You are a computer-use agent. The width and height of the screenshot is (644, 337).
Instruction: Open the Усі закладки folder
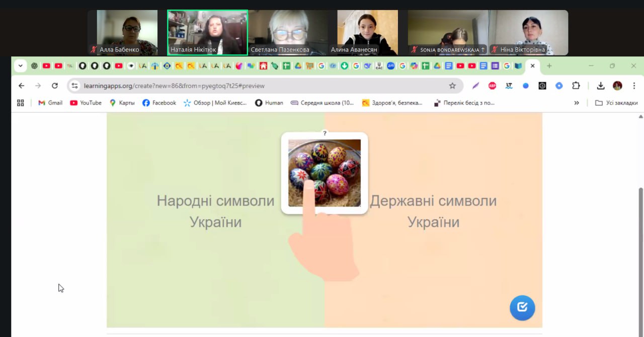(616, 103)
